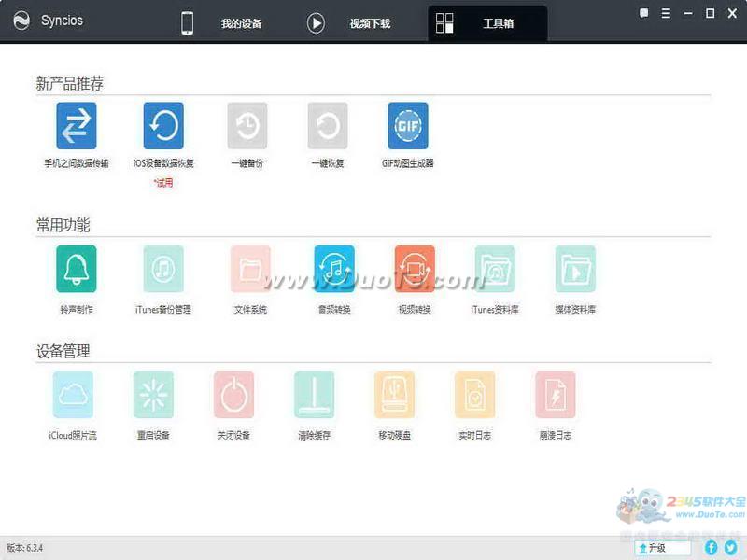Open the hamburger menu in title bar
747x560 pixels.
(666, 13)
